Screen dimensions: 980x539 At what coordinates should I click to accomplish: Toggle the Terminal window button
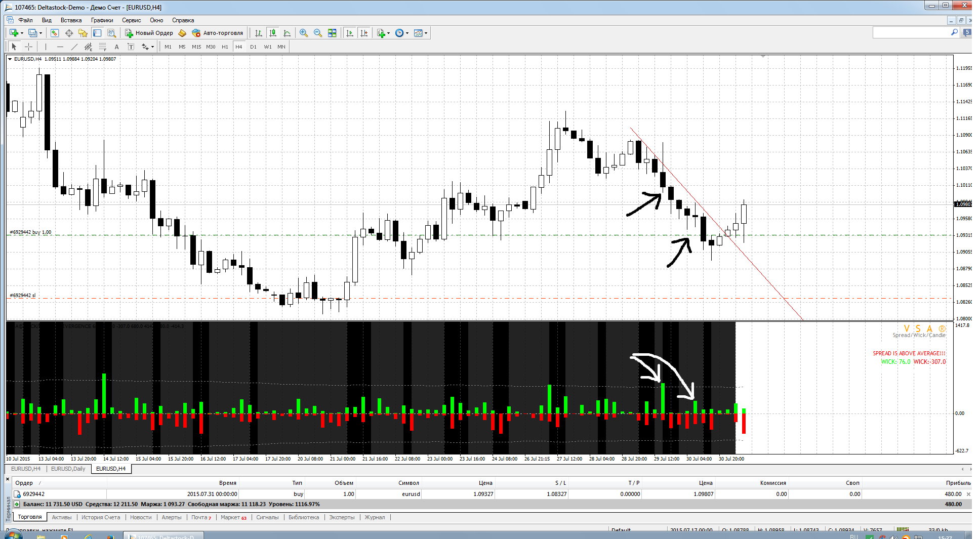pos(97,33)
